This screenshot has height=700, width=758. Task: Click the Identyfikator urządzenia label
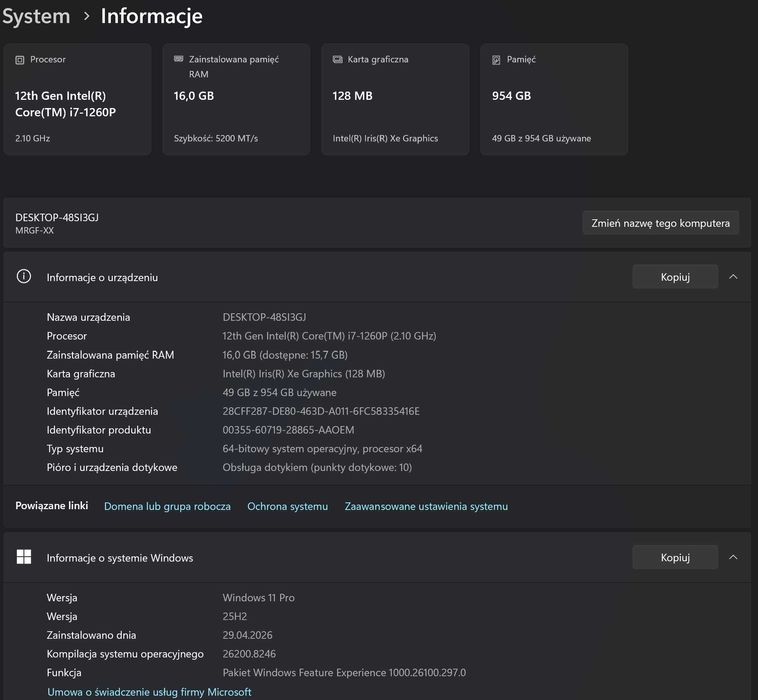point(102,411)
